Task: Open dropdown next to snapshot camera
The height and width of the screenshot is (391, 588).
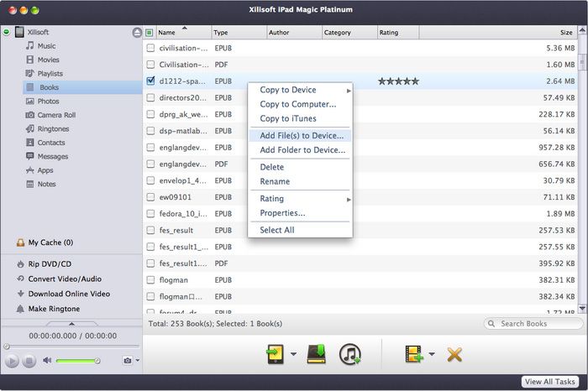Action: (138, 360)
